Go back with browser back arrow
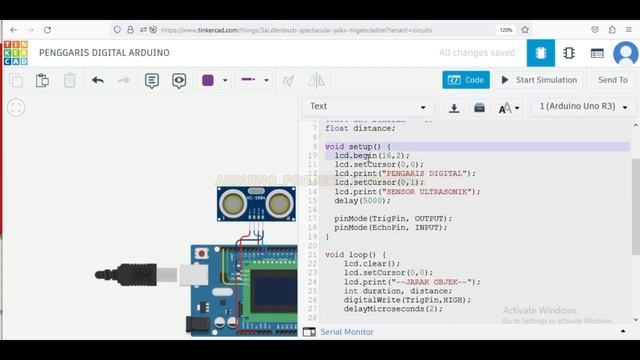 [13, 30]
